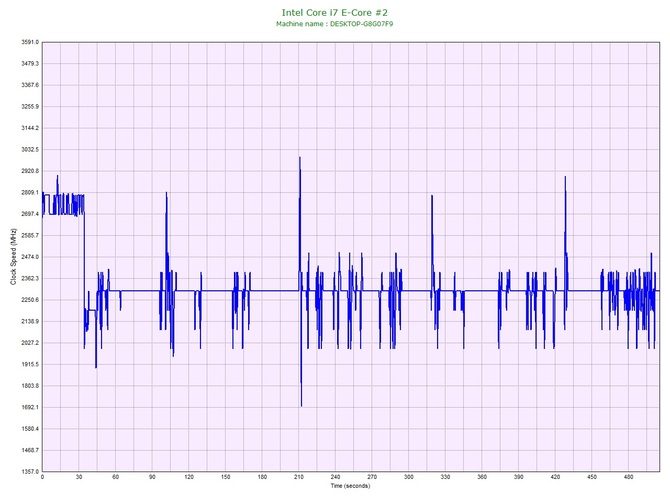The image size is (670, 503).
Task: Select the 2697.4 y-axis label
Action: point(30,214)
